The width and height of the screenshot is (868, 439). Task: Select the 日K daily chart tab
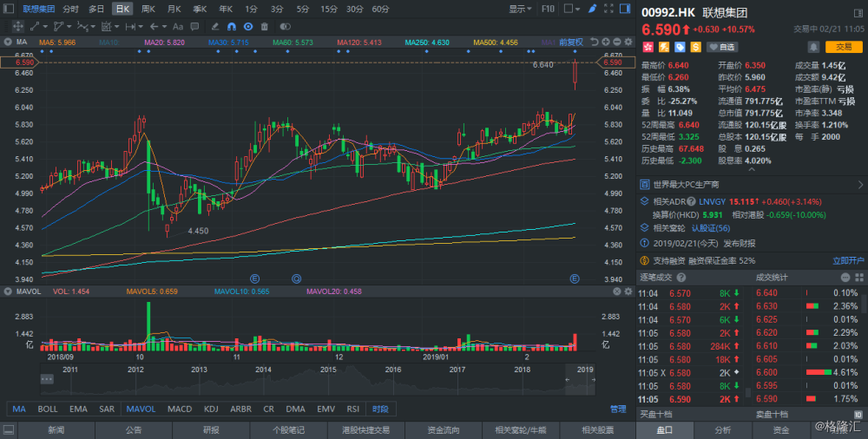pyautogui.click(x=122, y=9)
